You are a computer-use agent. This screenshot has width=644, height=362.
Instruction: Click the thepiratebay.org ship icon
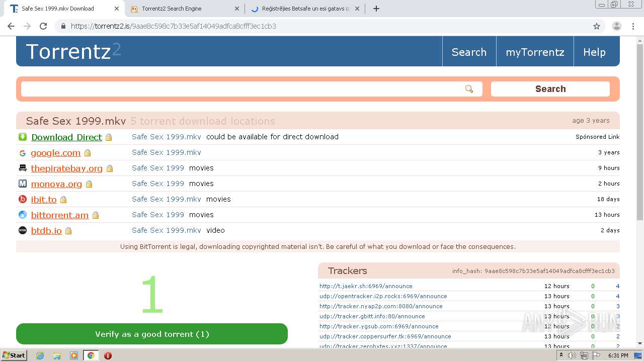click(23, 168)
